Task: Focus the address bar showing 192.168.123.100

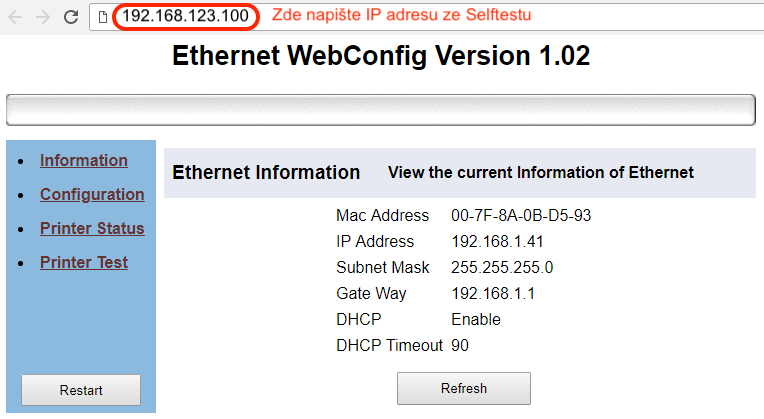Action: tap(185, 16)
